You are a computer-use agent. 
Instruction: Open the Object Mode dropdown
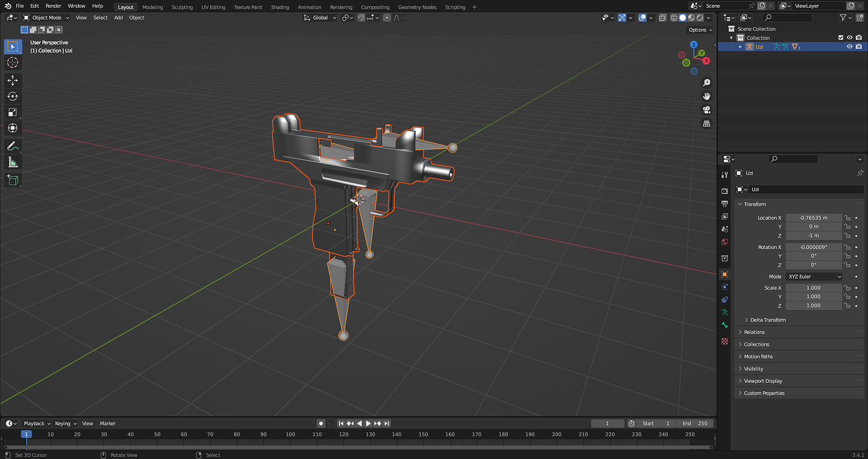point(45,18)
